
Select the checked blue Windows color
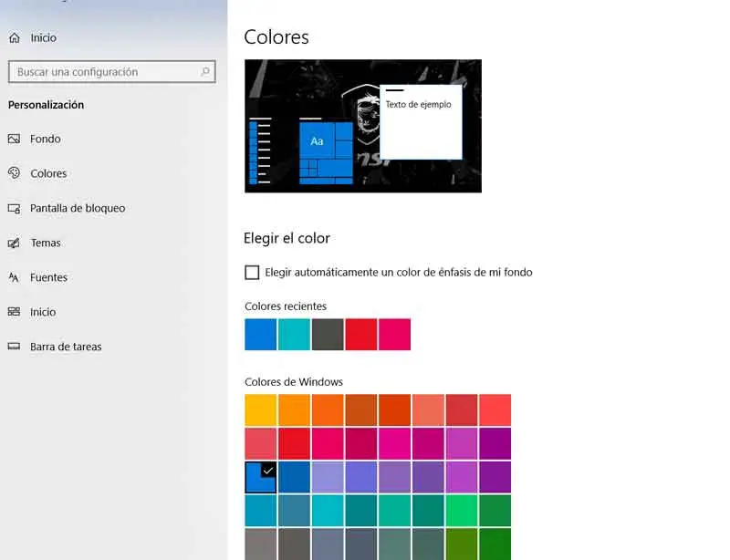click(x=261, y=477)
